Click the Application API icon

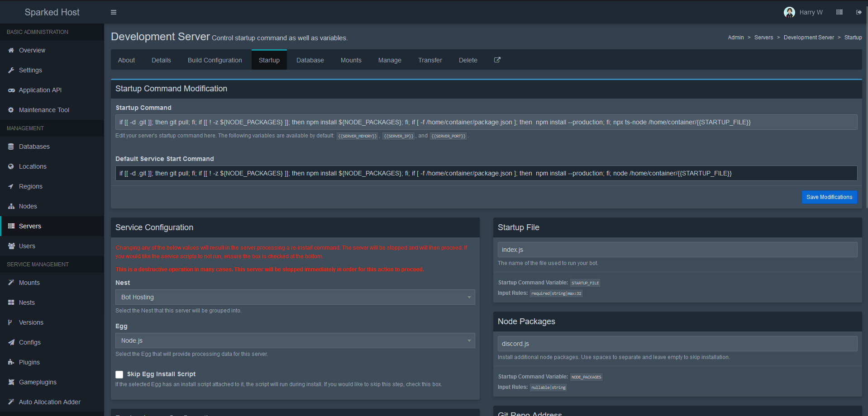(11, 90)
